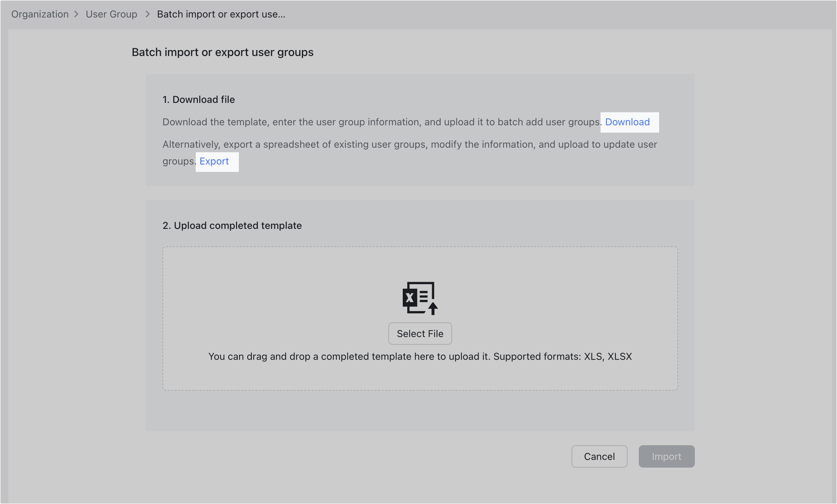Navigate to User Group in the breadcrumb
Screen dimensions: 837x504
pos(111,14)
